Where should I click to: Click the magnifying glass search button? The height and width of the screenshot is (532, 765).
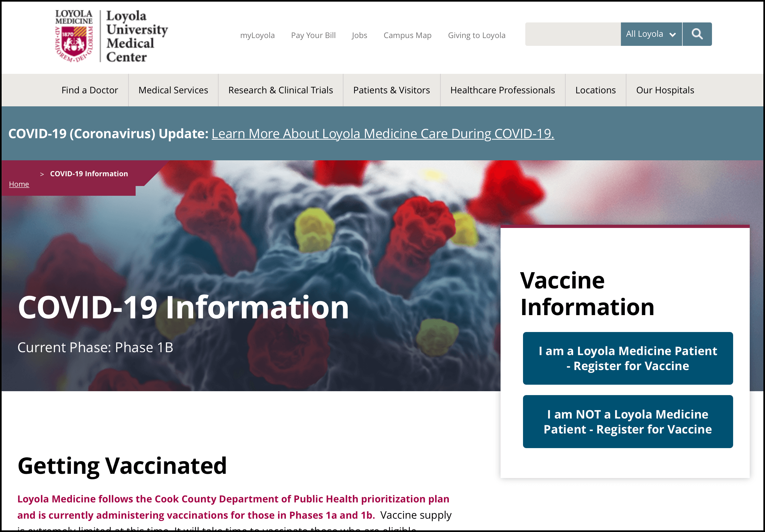697,34
